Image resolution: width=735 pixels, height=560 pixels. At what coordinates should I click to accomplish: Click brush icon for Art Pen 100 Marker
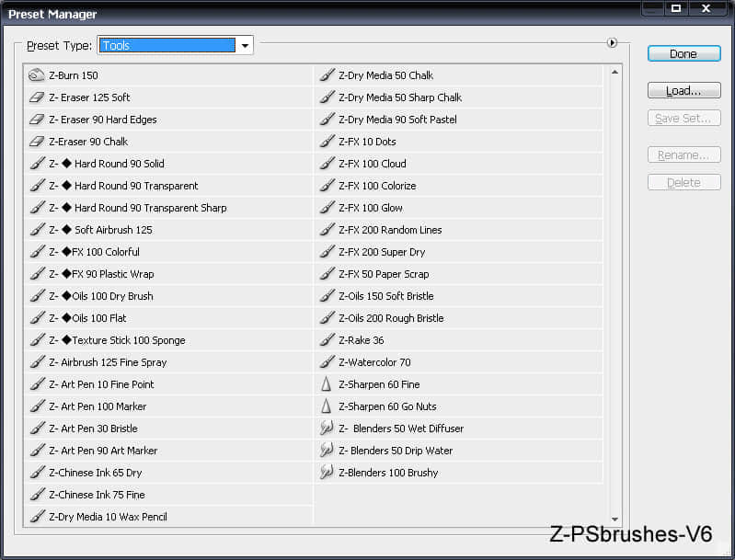(38, 406)
